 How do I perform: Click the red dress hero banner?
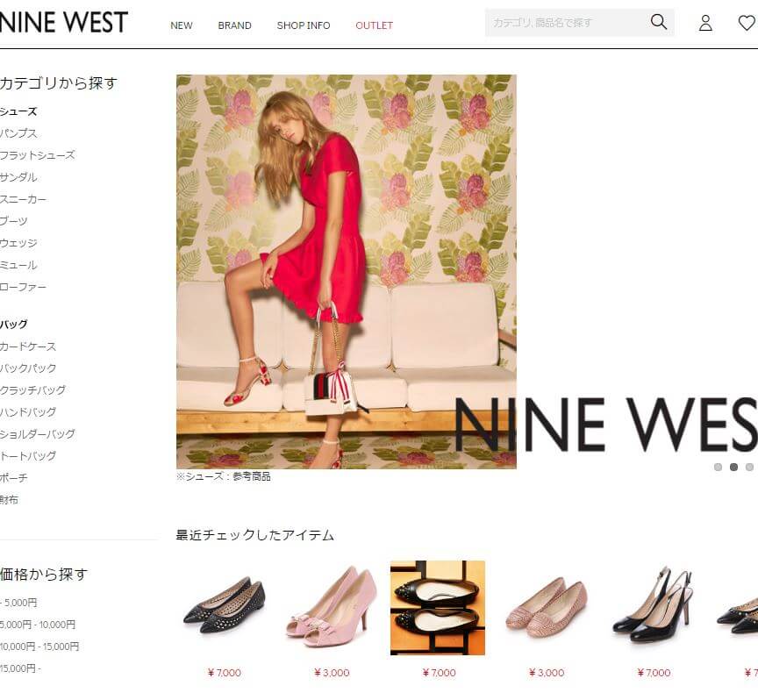347,271
